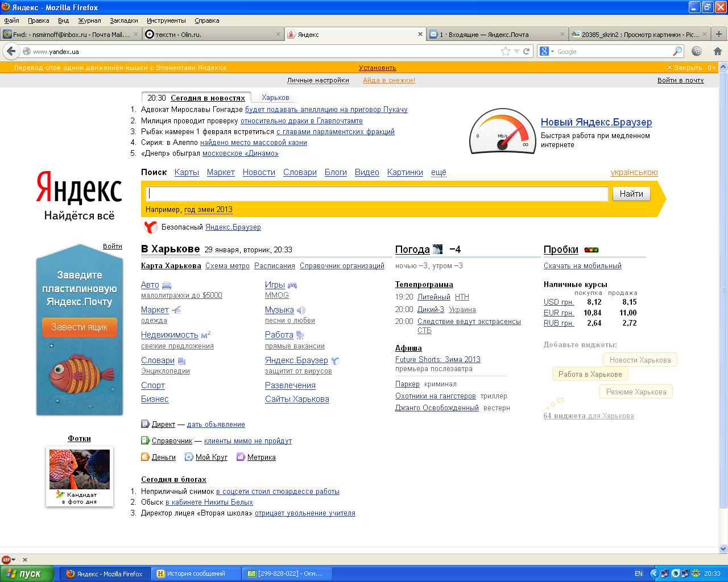Image resolution: width=728 pixels, height=582 pixels.
Task: Click the Войти в почту link
Action: (681, 80)
